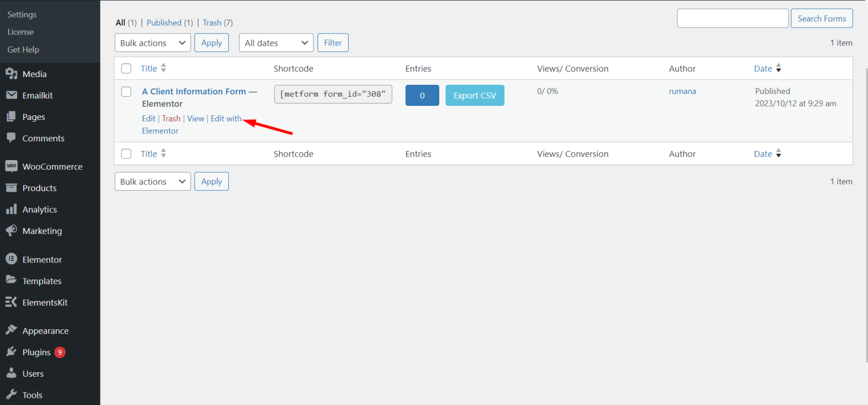Viewport: 868px width, 405px height.
Task: Switch to the Trash (7) view
Action: (212, 22)
